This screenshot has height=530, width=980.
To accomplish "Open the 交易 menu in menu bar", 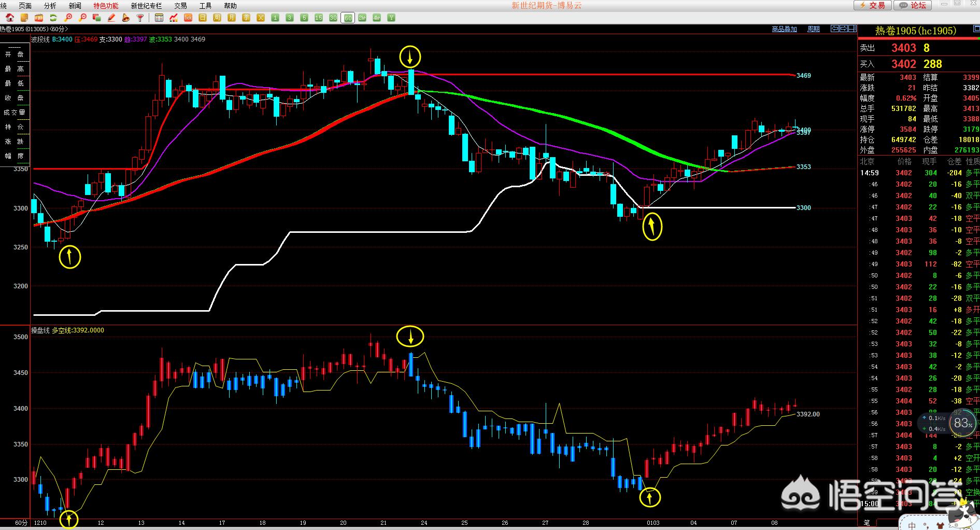I will point(180,6).
